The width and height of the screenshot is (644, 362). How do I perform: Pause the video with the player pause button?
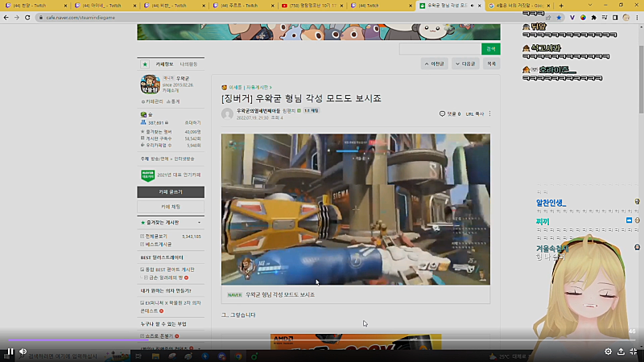coord(10,352)
